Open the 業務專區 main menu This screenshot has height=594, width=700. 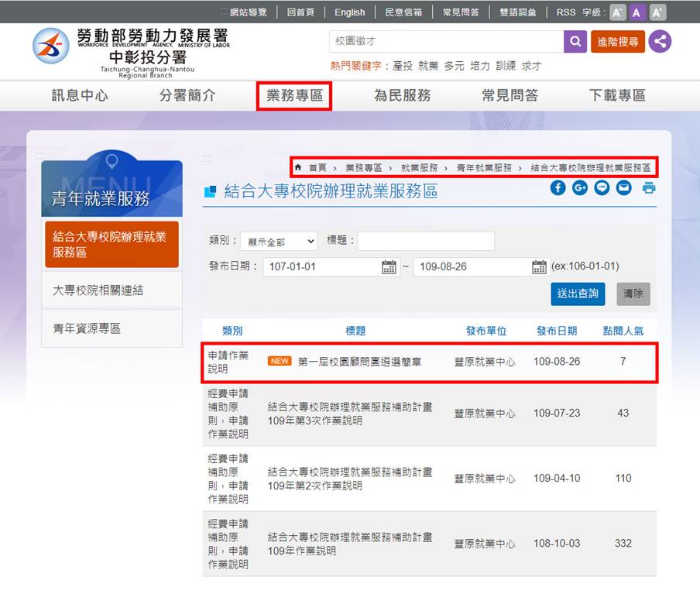click(x=294, y=96)
